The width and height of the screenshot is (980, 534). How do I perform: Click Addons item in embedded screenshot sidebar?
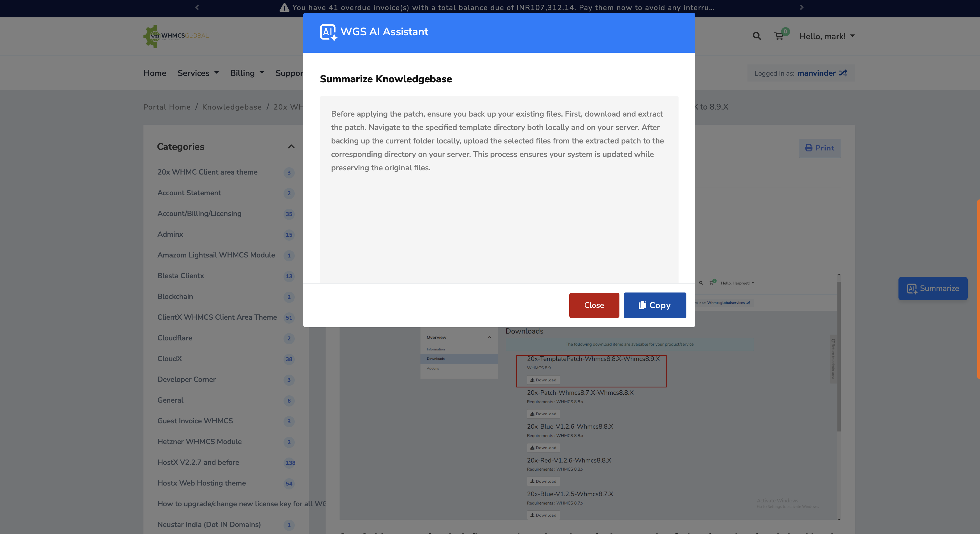[x=433, y=368]
